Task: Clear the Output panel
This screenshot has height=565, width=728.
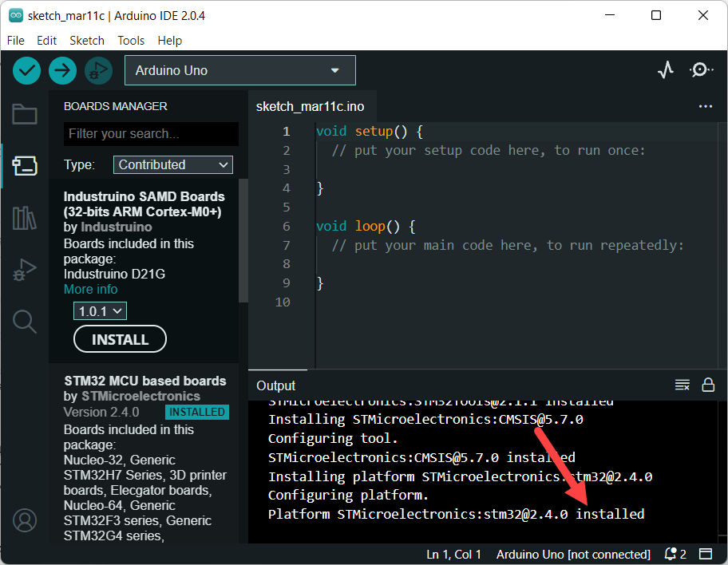Action: tap(682, 385)
